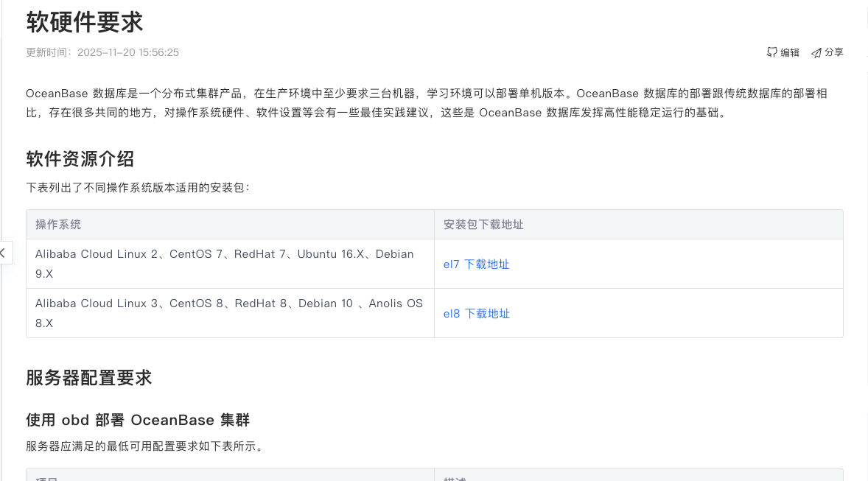Click the paper-plane share icon

(816, 52)
